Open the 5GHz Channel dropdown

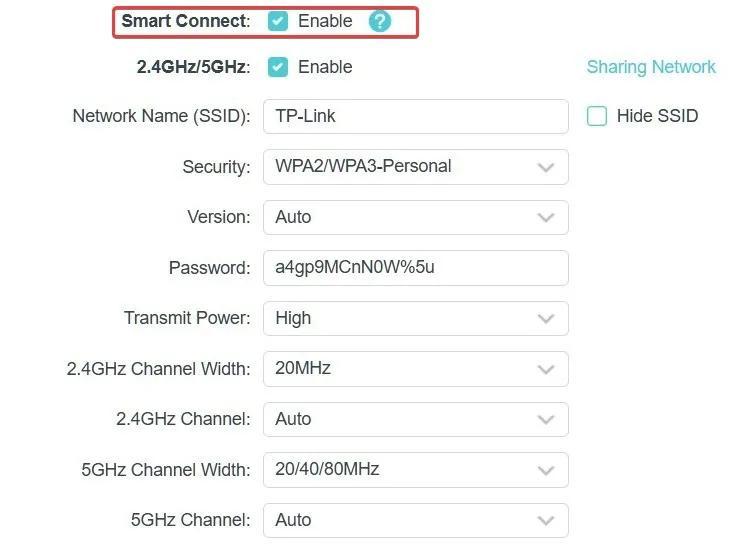click(x=415, y=520)
